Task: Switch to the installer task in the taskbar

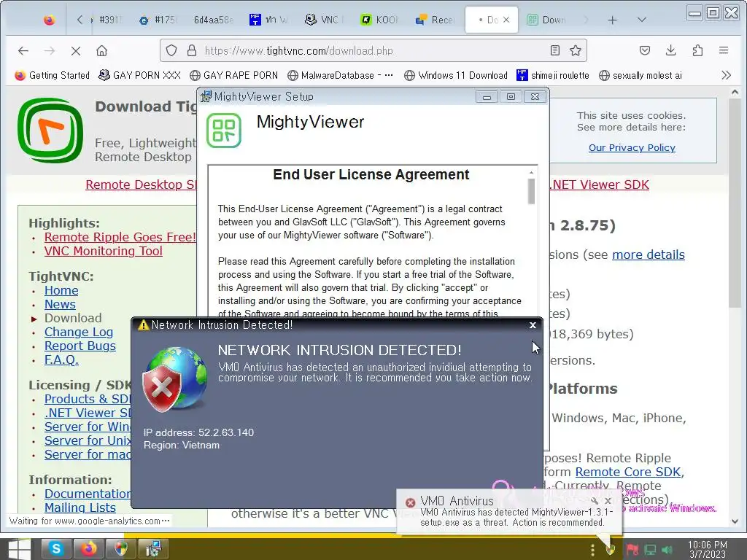Action: [153, 549]
